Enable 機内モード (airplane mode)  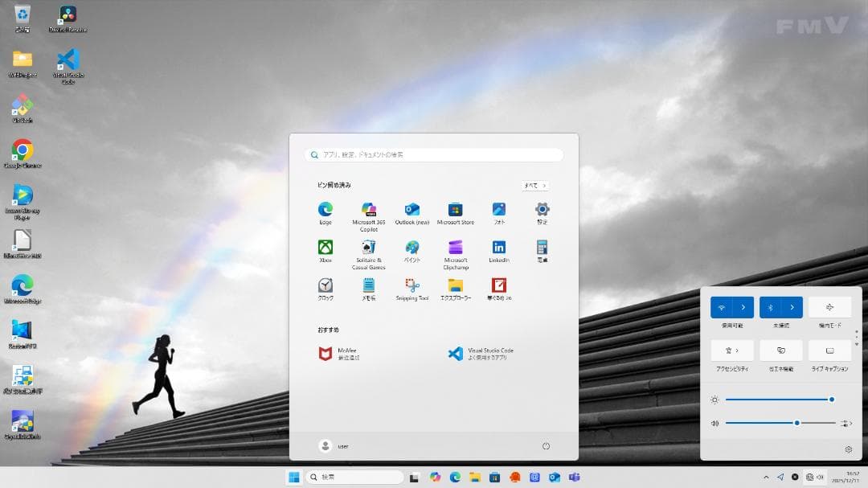pyautogui.click(x=829, y=306)
